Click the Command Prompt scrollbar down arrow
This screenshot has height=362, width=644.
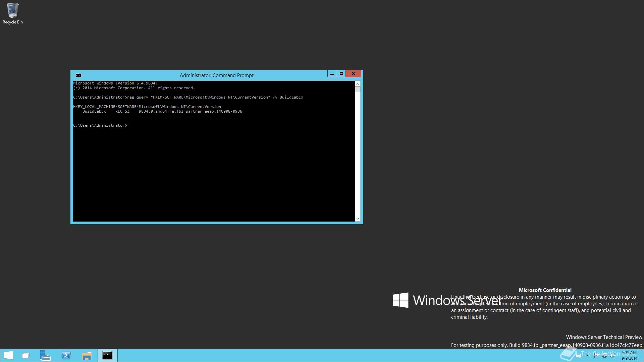(x=358, y=219)
